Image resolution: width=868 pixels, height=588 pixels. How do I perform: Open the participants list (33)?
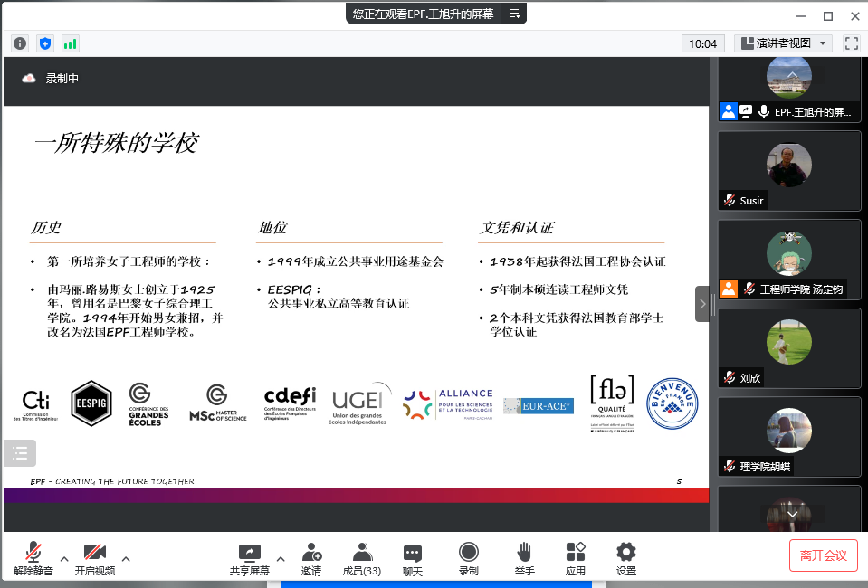[x=361, y=558]
